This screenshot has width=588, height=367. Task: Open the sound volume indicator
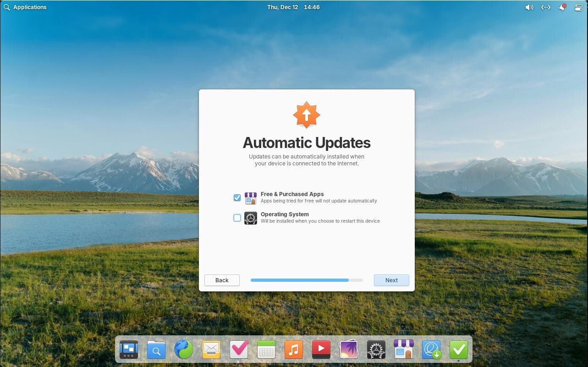pos(529,7)
